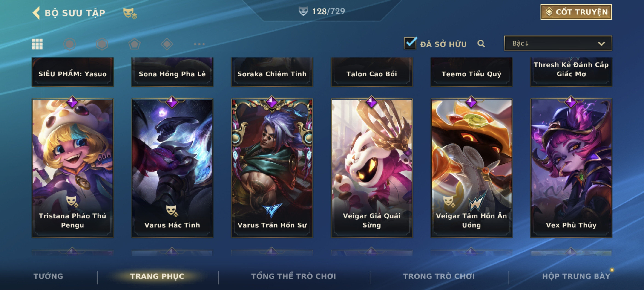Go back using the Bộ Sưu Tập arrow
Image resolution: width=644 pixels, height=290 pixels.
36,13
